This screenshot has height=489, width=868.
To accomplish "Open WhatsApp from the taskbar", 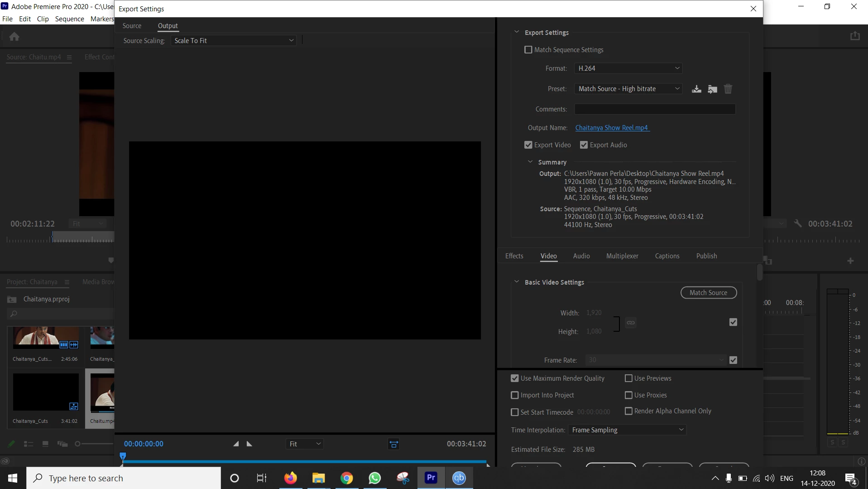I will pyautogui.click(x=375, y=478).
